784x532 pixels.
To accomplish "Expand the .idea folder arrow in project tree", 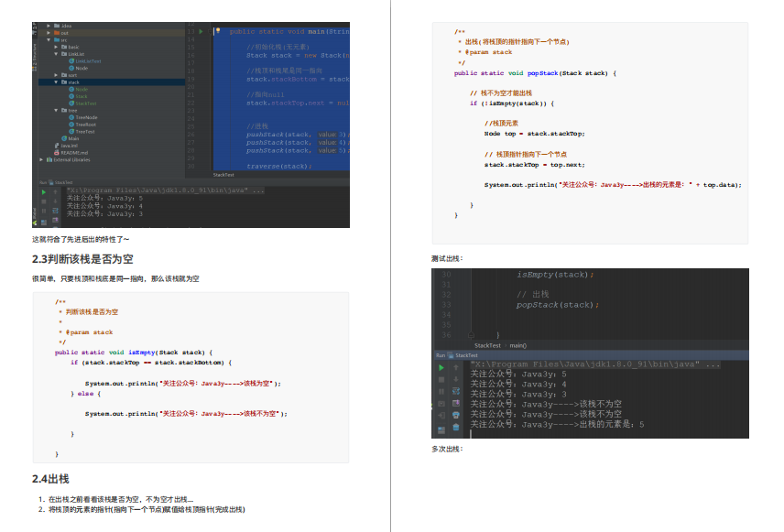I will click(49, 26).
